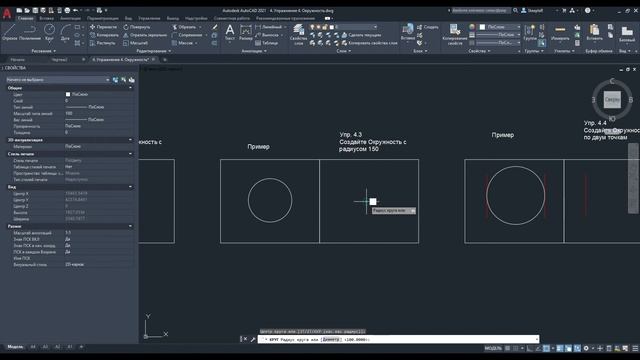Click the Перенести (Move) tool

tap(103, 27)
